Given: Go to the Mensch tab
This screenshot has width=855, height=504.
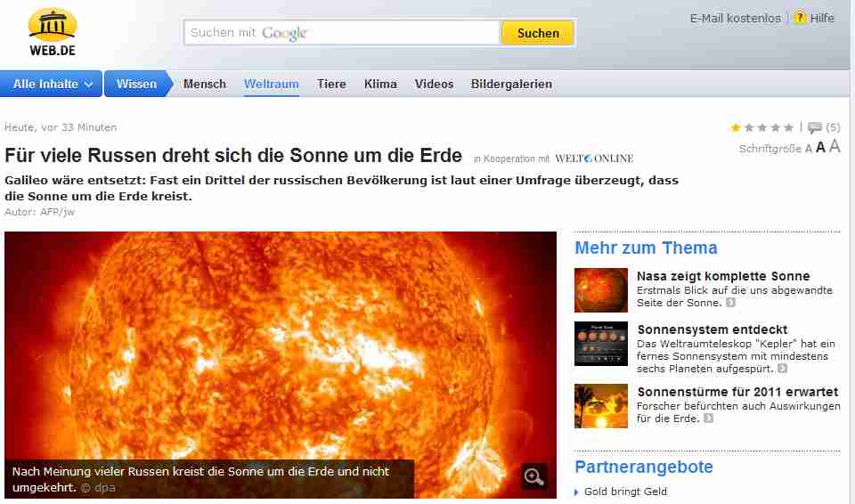Looking at the screenshot, I should click(205, 84).
